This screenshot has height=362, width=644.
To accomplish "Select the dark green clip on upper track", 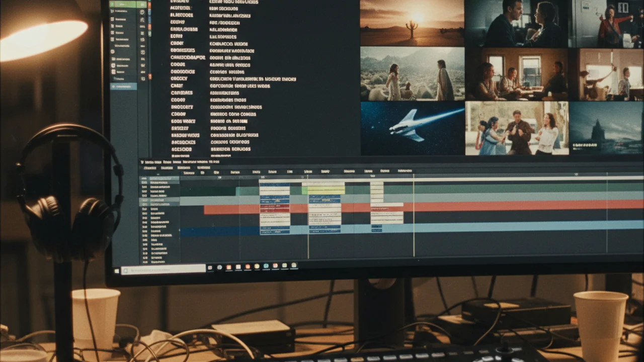I will tap(208, 191).
